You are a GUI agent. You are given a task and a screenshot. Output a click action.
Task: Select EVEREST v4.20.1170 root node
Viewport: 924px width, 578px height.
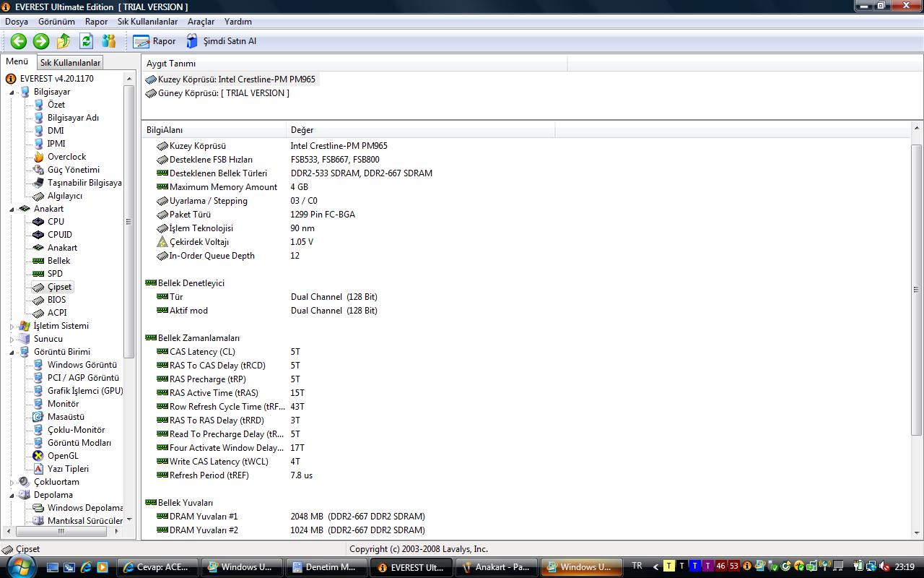[56, 79]
